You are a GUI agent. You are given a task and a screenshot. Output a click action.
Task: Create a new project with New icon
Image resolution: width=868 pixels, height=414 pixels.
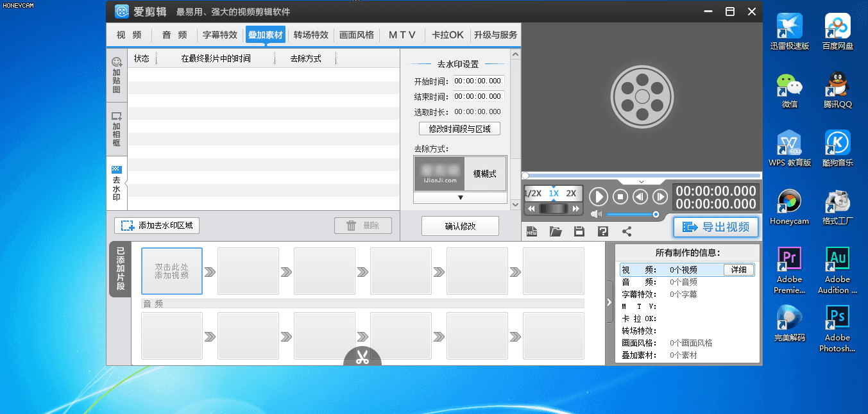[x=531, y=231]
